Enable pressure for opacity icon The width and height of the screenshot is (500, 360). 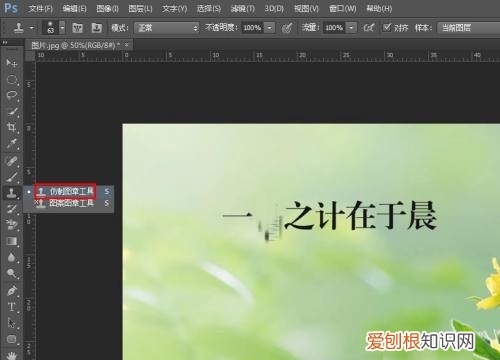287,28
